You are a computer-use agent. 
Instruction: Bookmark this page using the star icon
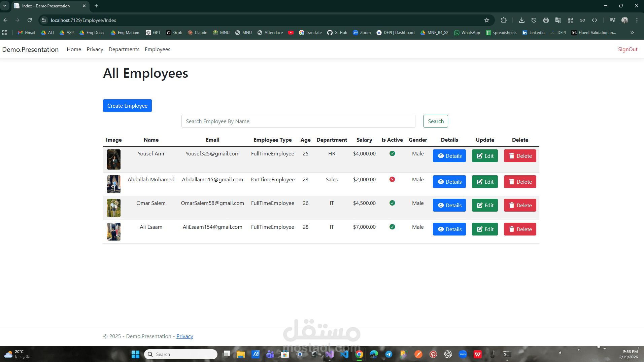486,20
